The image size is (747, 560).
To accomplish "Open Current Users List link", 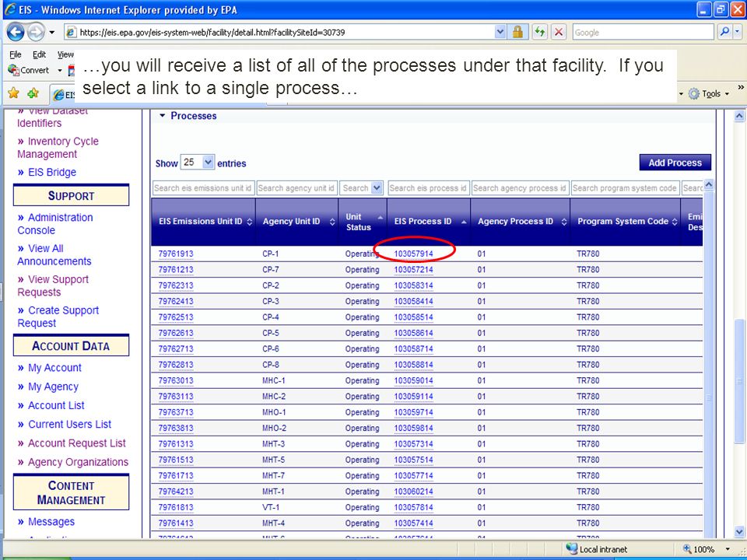I will (x=69, y=424).
